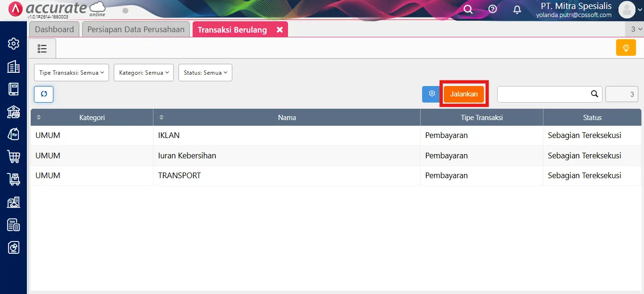Screen dimensions: 644x294
Task: Open the blue table settings gear button
Action: [x=431, y=94]
